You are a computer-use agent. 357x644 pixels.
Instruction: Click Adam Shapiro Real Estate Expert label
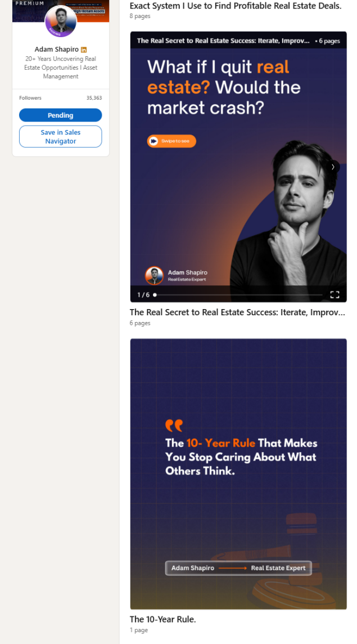pyautogui.click(x=238, y=568)
